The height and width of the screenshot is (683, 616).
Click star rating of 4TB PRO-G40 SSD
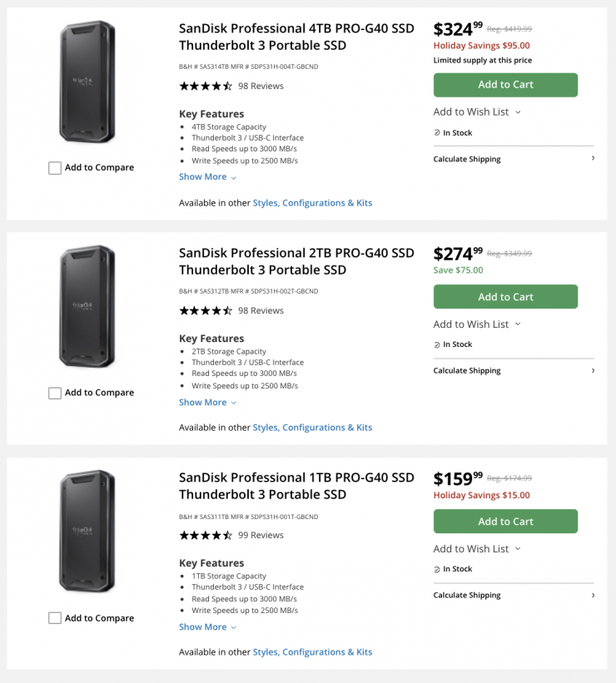point(206,86)
